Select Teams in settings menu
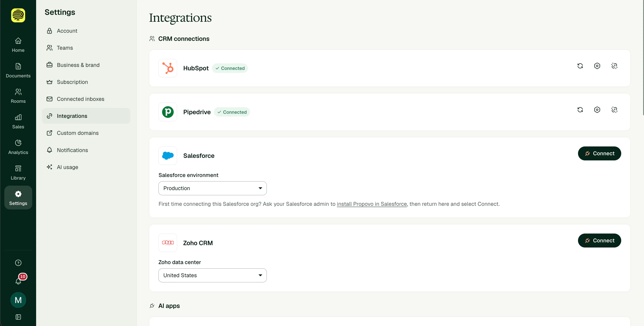Screen dimensions: 644x326 coord(86,48)
